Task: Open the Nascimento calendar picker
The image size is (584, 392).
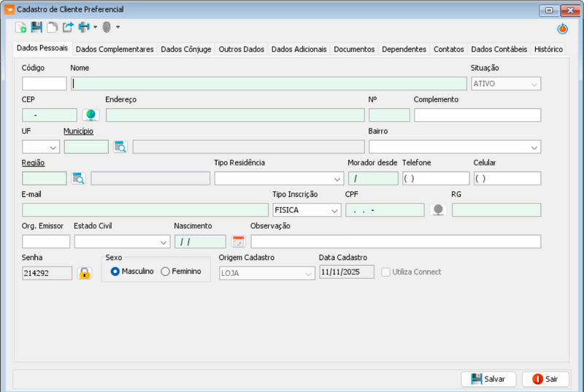Action: (x=238, y=242)
